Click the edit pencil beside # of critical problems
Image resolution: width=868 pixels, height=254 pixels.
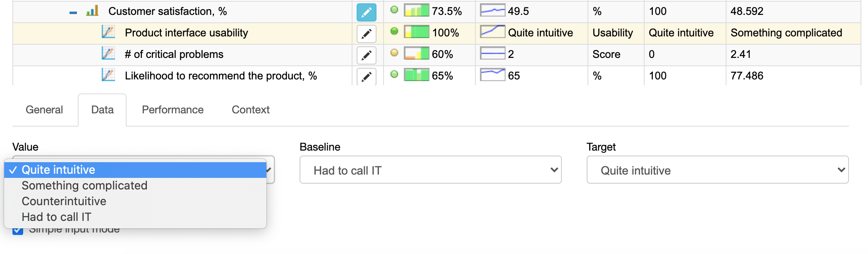[366, 55]
